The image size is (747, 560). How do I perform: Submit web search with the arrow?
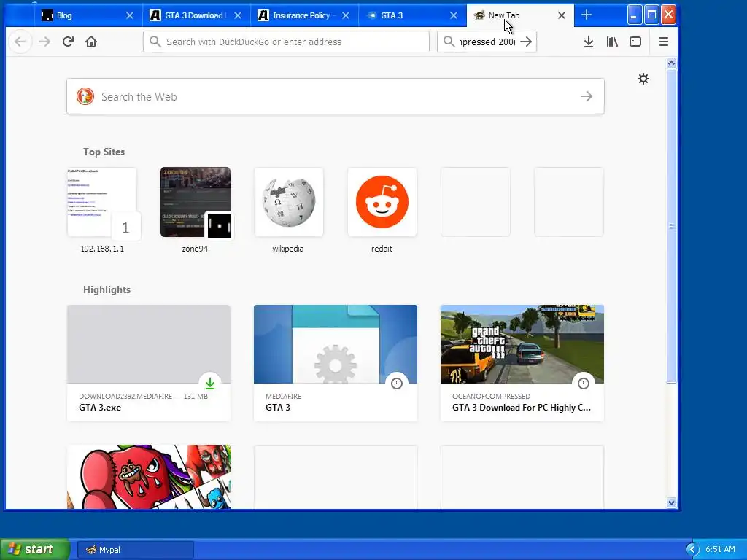pyautogui.click(x=587, y=97)
